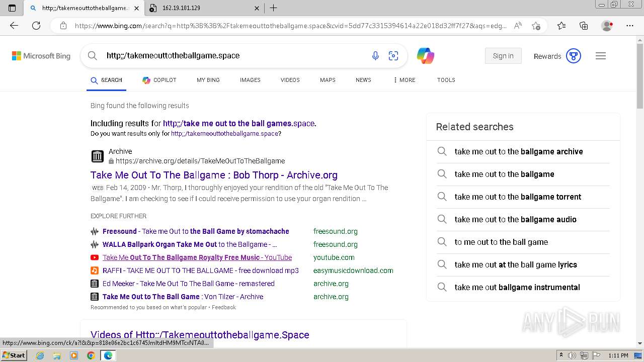
Task: Click the archive.org details URL
Action: pos(200,161)
